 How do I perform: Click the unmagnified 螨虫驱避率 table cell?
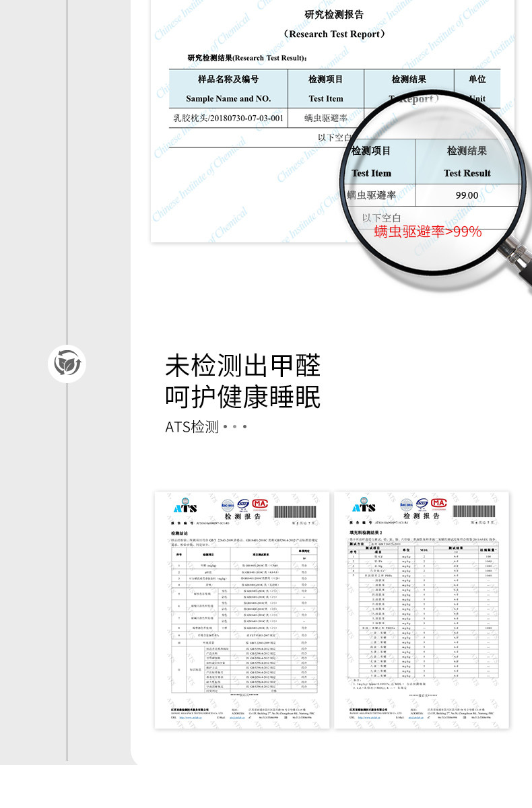coord(326,118)
